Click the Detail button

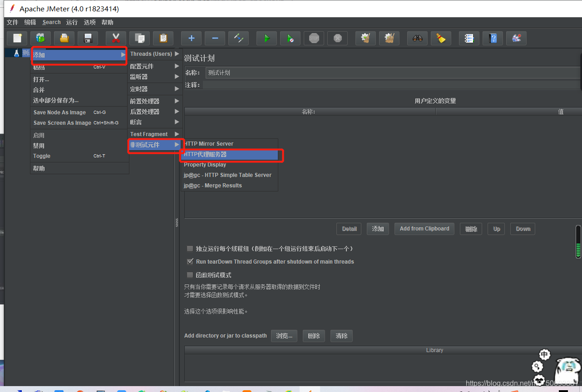(349, 229)
